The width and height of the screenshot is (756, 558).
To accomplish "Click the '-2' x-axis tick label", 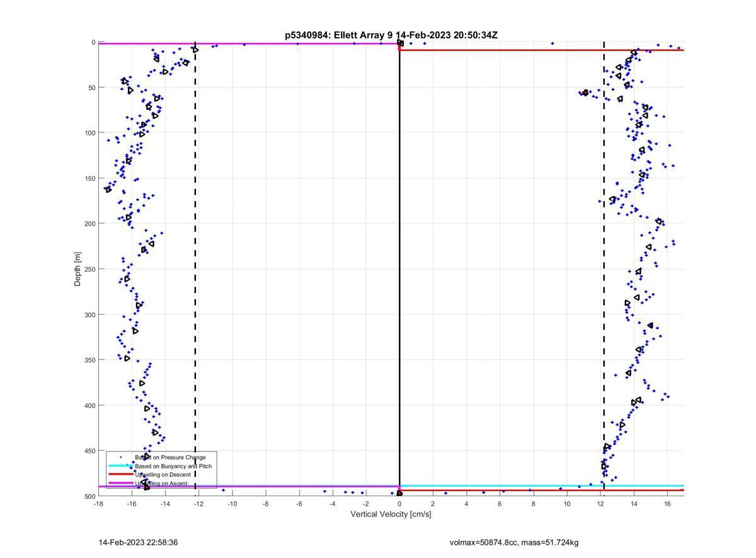I will tap(365, 504).
